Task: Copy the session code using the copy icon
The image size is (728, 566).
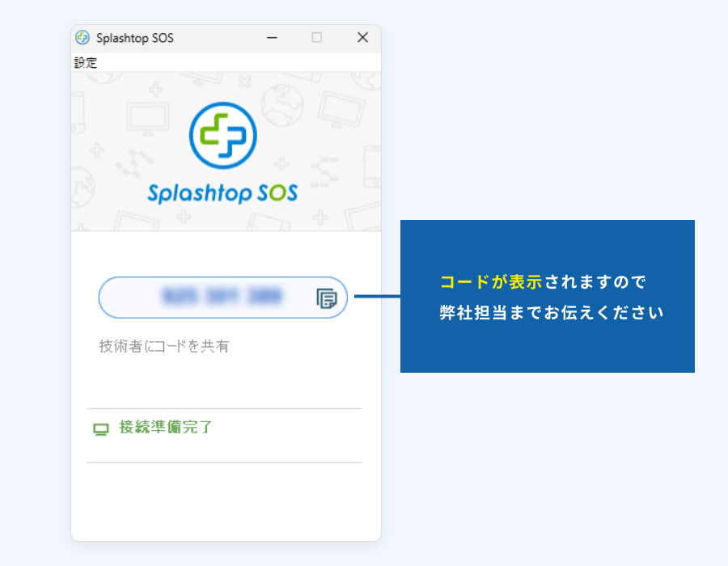Action: pos(327,298)
